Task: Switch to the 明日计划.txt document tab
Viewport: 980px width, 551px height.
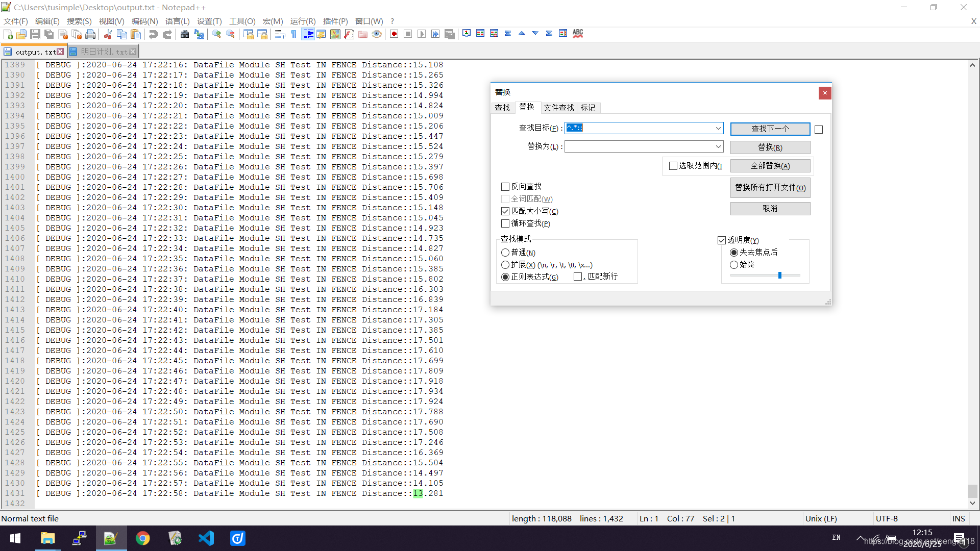Action: 104,52
